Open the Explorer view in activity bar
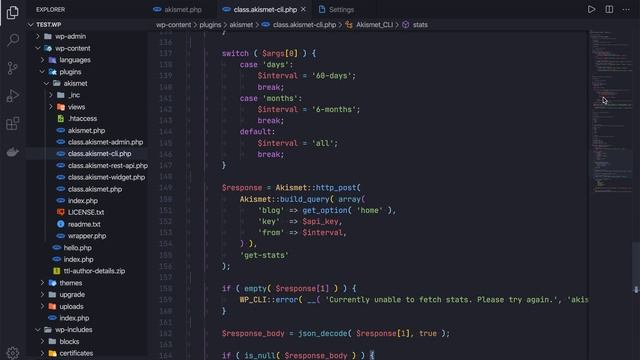Image resolution: width=640 pixels, height=360 pixels. click(x=13, y=13)
